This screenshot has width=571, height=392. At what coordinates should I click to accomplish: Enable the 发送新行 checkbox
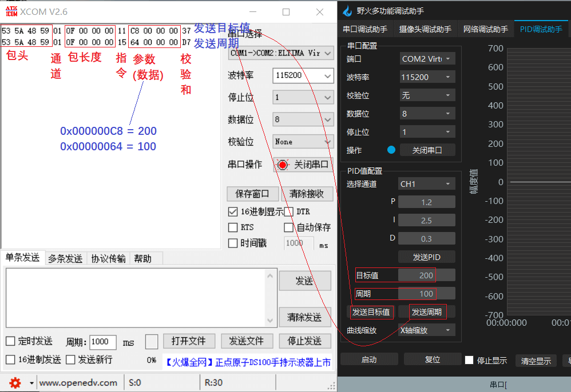click(x=70, y=359)
